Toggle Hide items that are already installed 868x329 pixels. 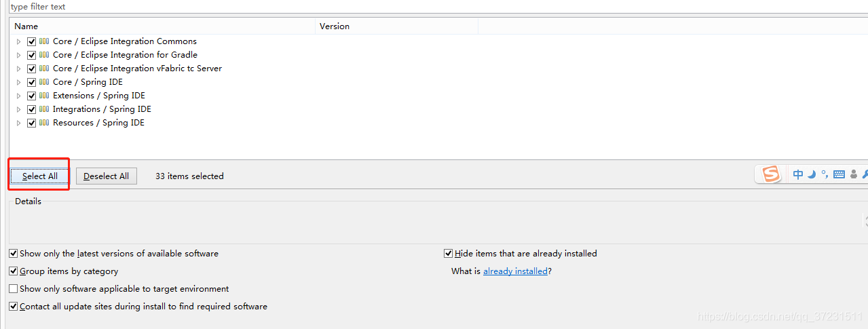tap(448, 254)
